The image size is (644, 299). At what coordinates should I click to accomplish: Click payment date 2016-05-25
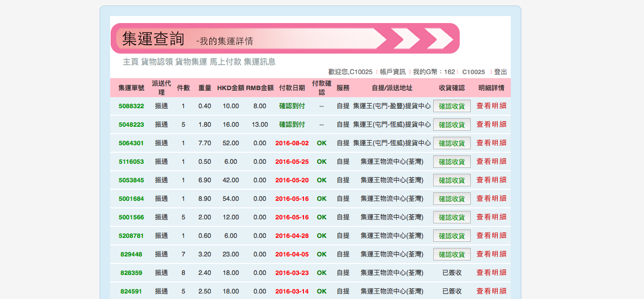292,162
